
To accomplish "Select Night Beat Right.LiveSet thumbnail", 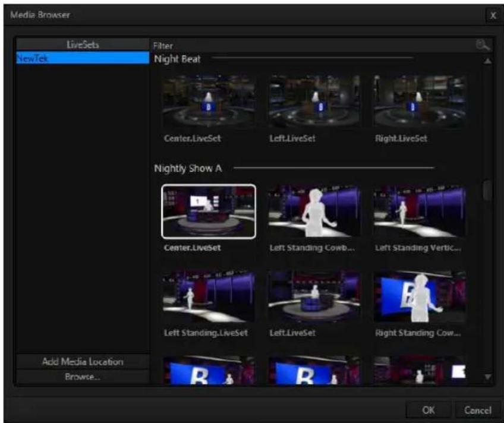I will [420, 101].
